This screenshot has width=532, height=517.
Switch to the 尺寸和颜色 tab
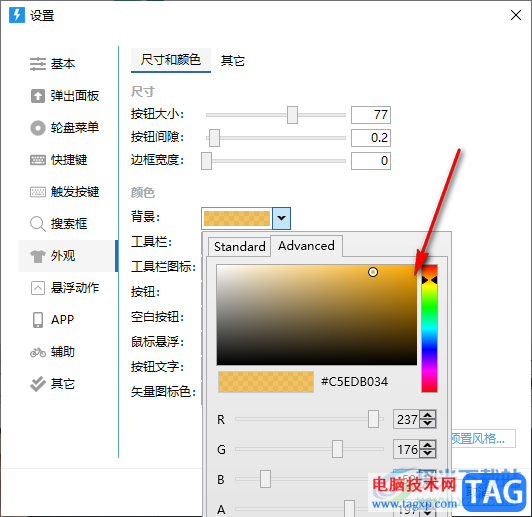(171, 60)
